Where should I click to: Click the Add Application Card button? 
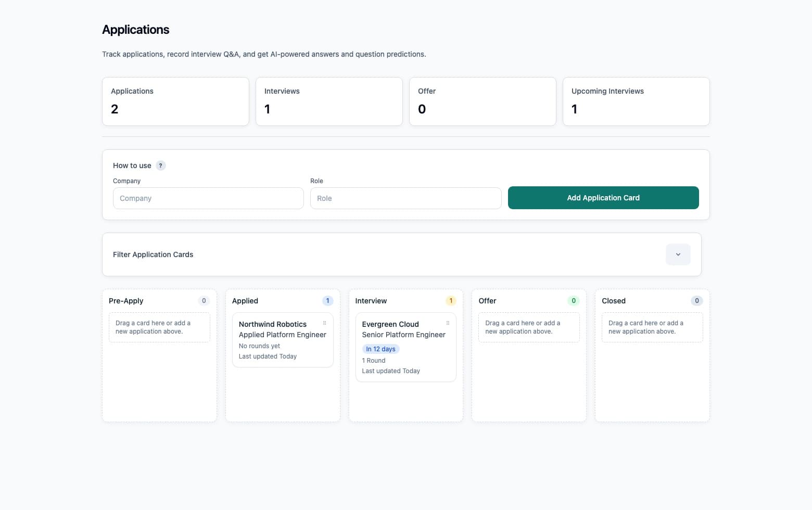pyautogui.click(x=603, y=198)
